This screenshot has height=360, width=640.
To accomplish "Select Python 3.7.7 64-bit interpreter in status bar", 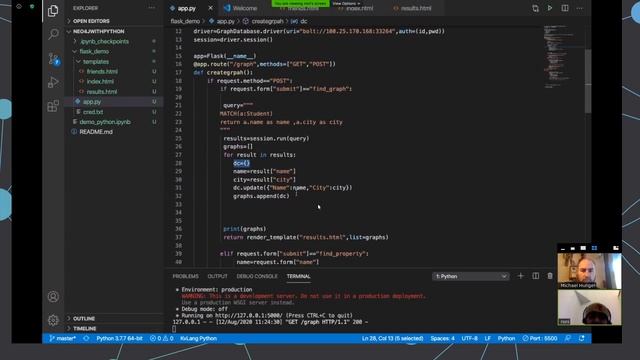I will point(120,338).
